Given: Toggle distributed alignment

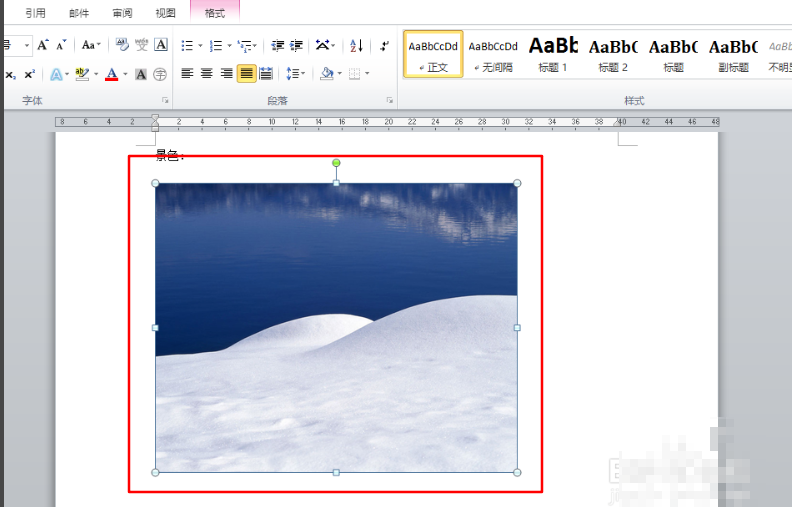Looking at the screenshot, I should point(266,74).
